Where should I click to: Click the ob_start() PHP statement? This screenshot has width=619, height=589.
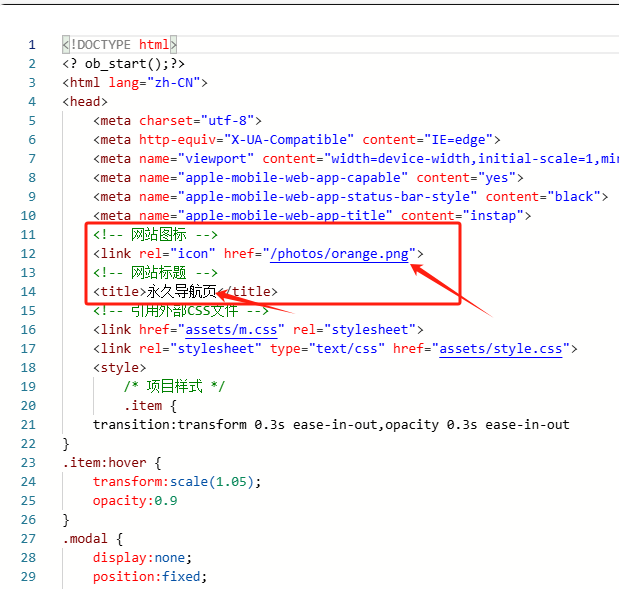point(123,64)
